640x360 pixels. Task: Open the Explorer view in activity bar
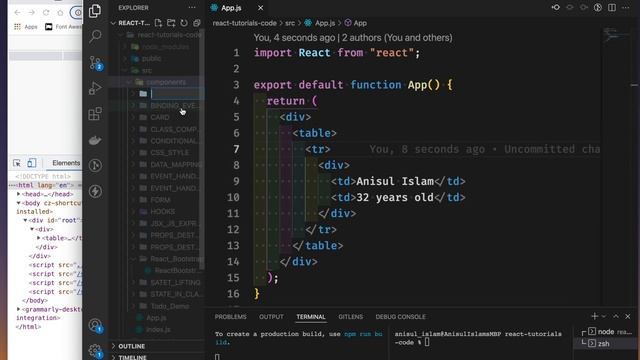95,11
